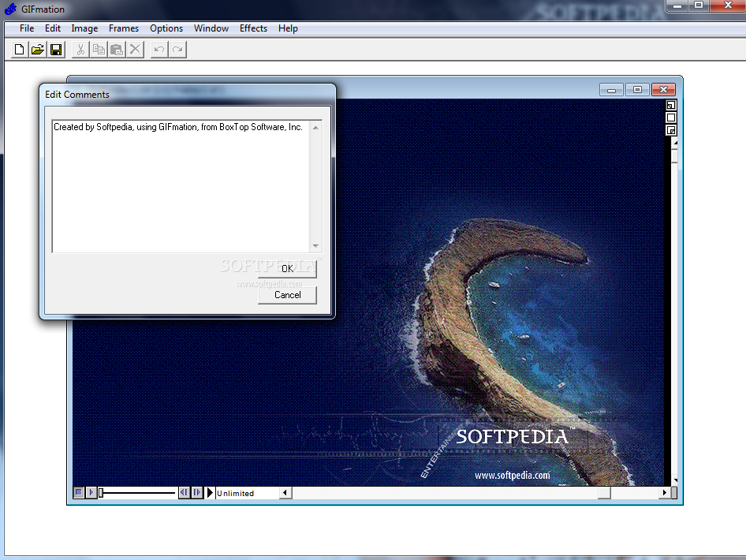Click inside the comments text area
This screenshot has width=746, height=560.
181,186
